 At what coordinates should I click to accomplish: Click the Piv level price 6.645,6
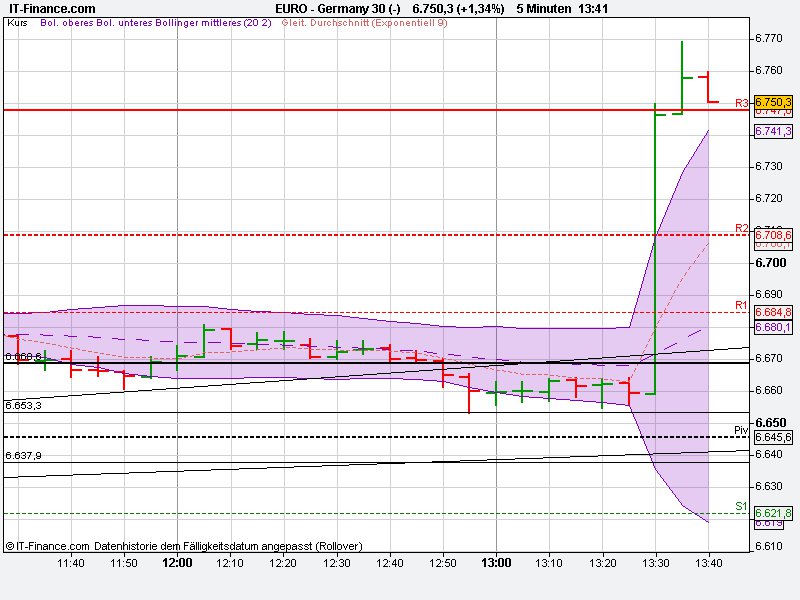[773, 437]
